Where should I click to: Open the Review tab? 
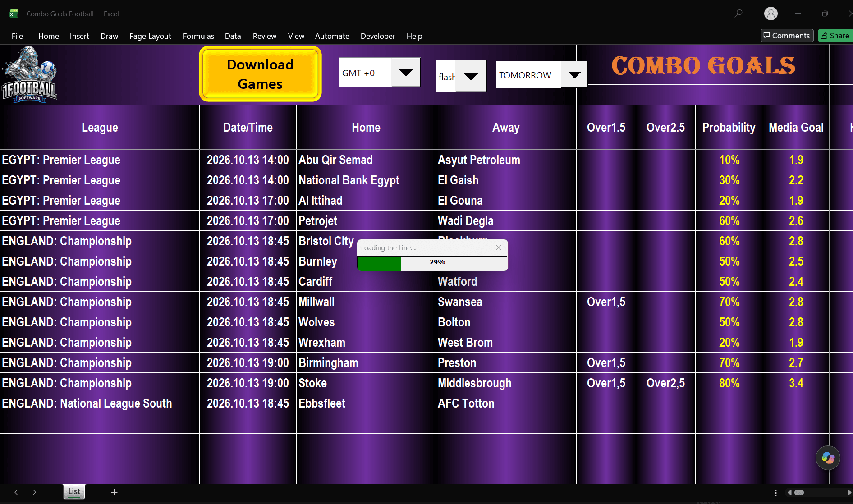265,36
